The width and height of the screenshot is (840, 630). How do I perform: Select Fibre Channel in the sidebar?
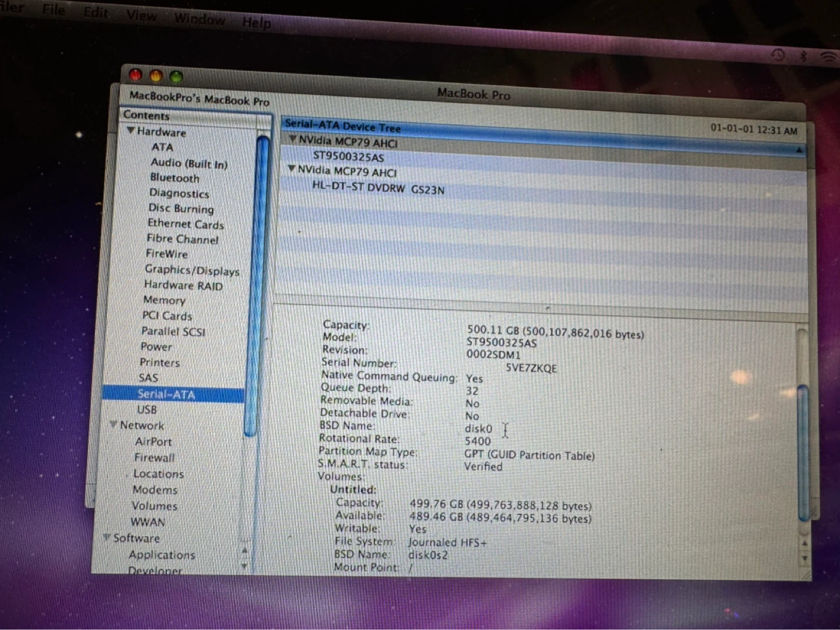tap(182, 239)
